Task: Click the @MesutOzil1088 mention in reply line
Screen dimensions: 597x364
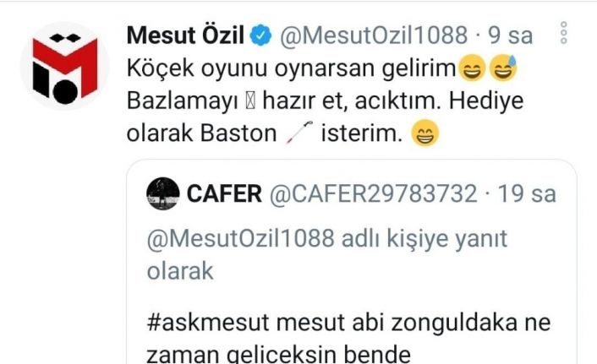Action: tap(241, 239)
